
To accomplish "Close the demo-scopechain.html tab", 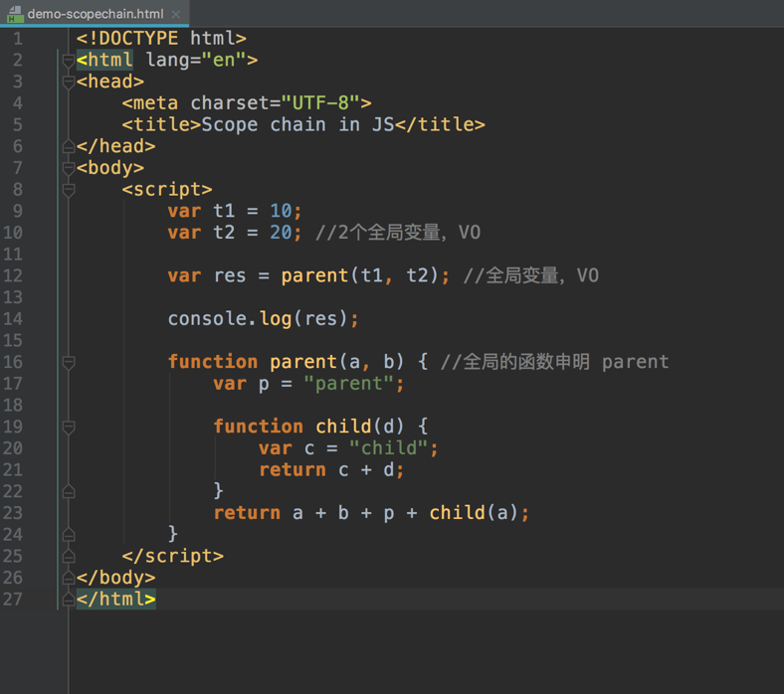I will [x=175, y=14].
